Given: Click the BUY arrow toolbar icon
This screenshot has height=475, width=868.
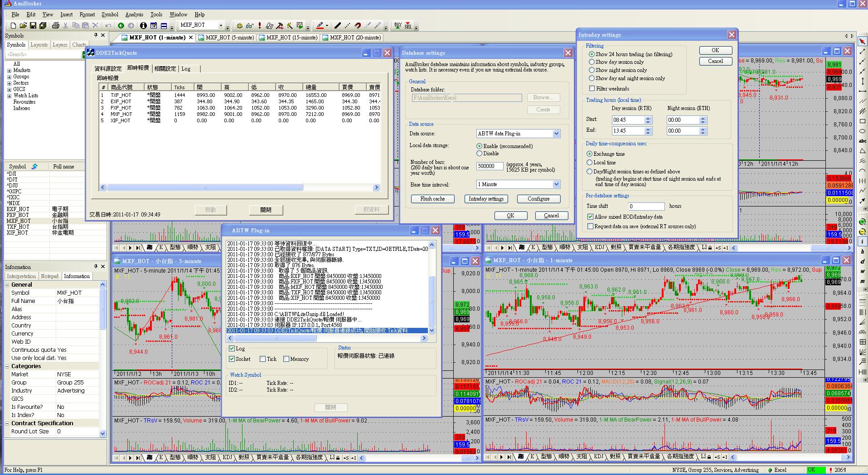Looking at the screenshot, I should [398, 25].
